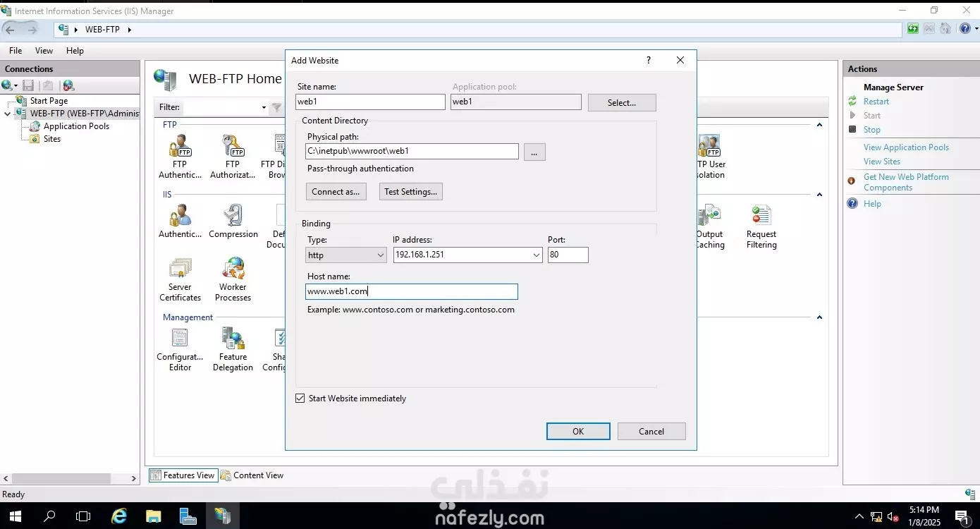Click the Site name input field

coord(370,102)
